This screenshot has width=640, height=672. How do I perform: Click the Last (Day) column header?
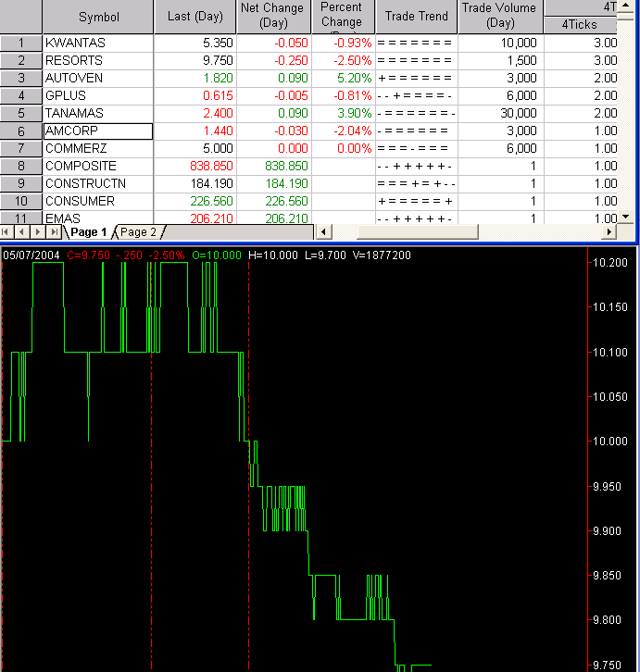(195, 17)
